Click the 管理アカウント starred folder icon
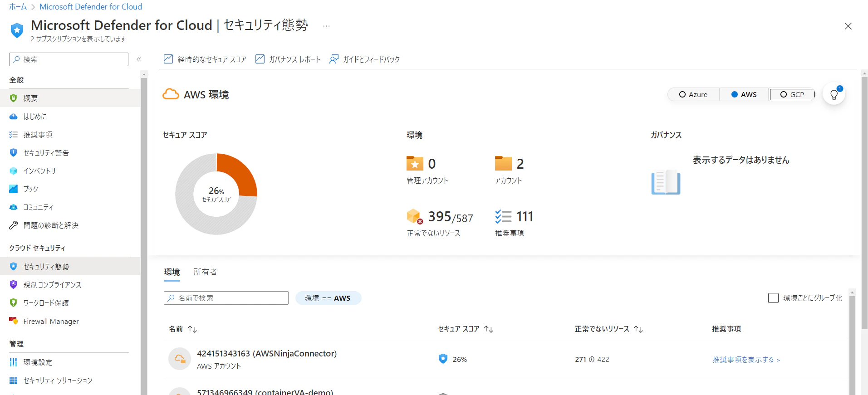This screenshot has width=868, height=395. pos(415,163)
